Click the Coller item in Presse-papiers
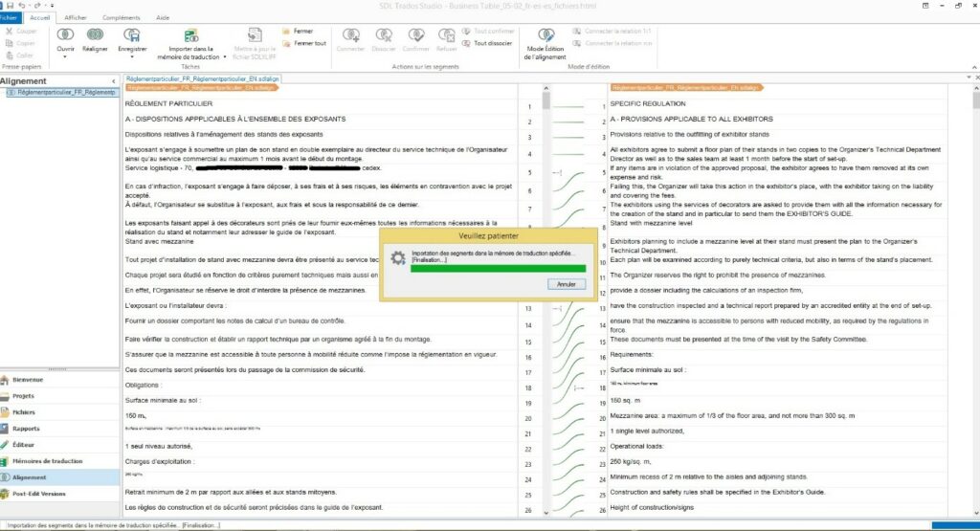 19,55
